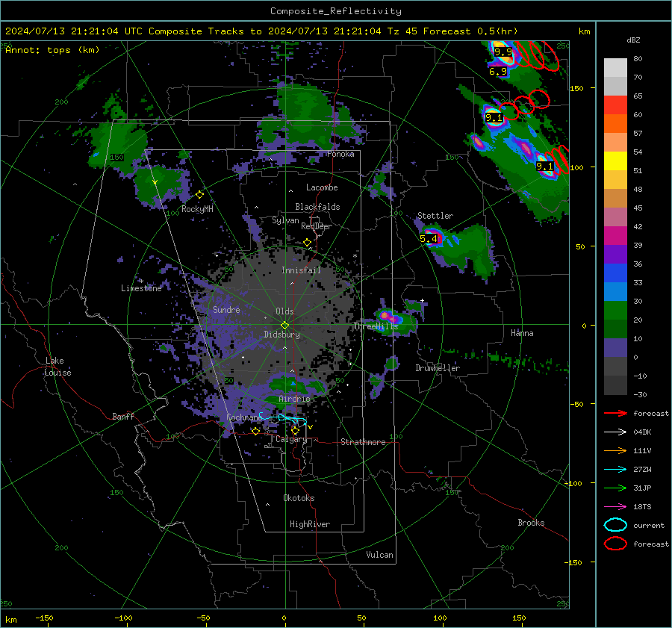Select the bright yellow dBZ legend swatch

click(x=615, y=161)
